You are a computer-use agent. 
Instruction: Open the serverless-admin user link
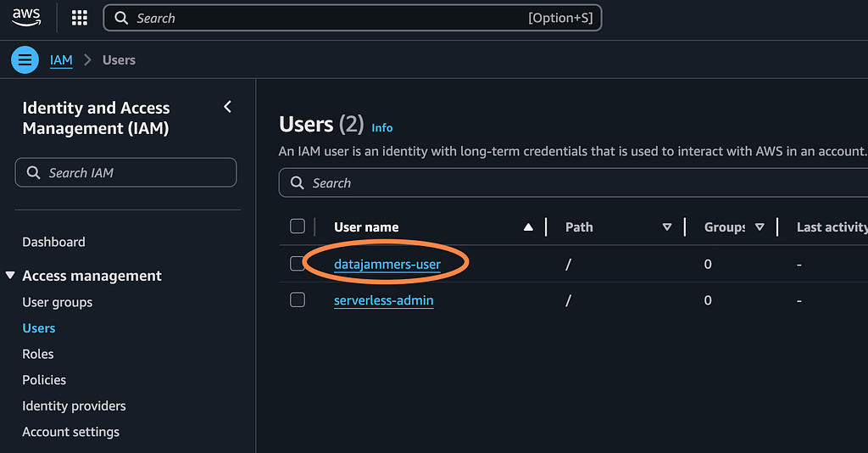tap(384, 300)
